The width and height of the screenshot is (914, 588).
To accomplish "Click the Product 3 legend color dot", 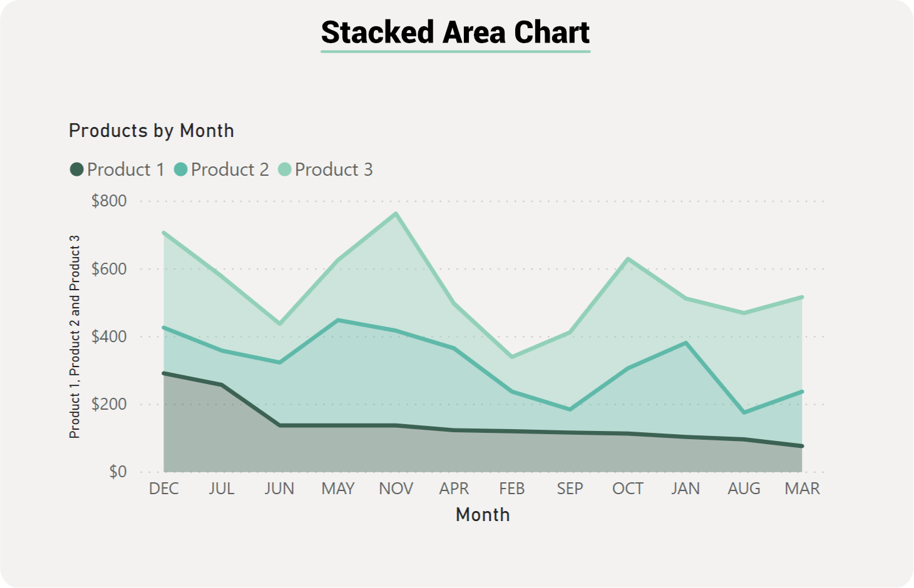I will (x=285, y=170).
